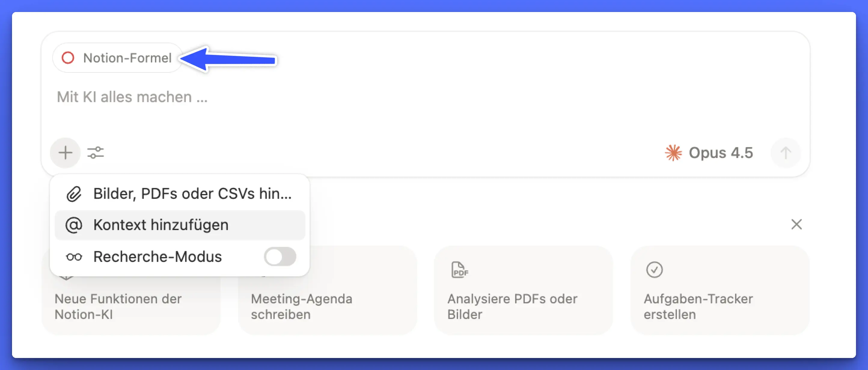Click the glasses Recherche-Modus icon
The width and height of the screenshot is (868, 370).
pyautogui.click(x=74, y=257)
